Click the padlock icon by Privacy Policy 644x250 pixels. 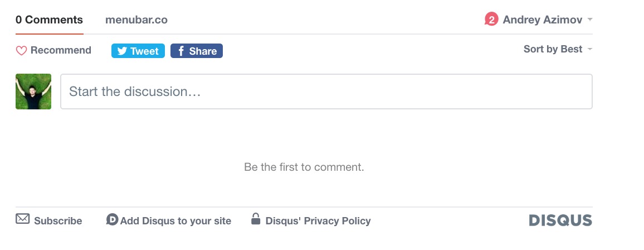[256, 219]
